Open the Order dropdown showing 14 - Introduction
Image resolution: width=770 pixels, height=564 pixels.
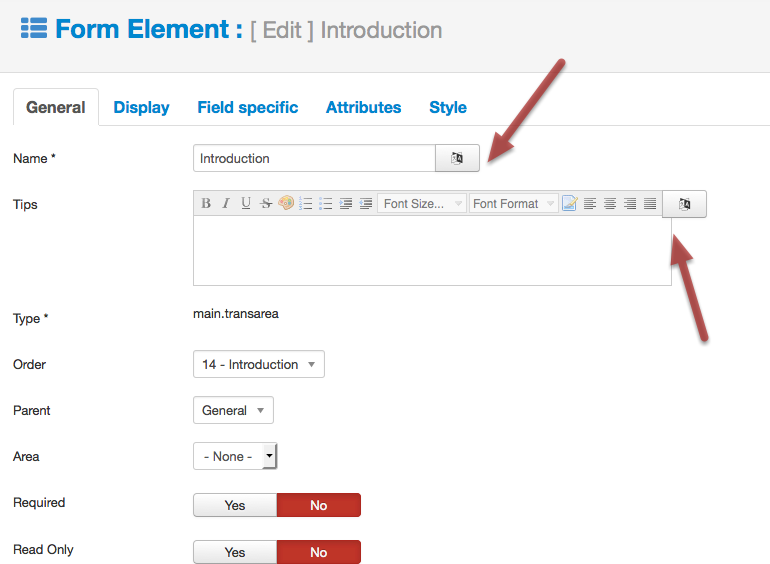coord(259,364)
